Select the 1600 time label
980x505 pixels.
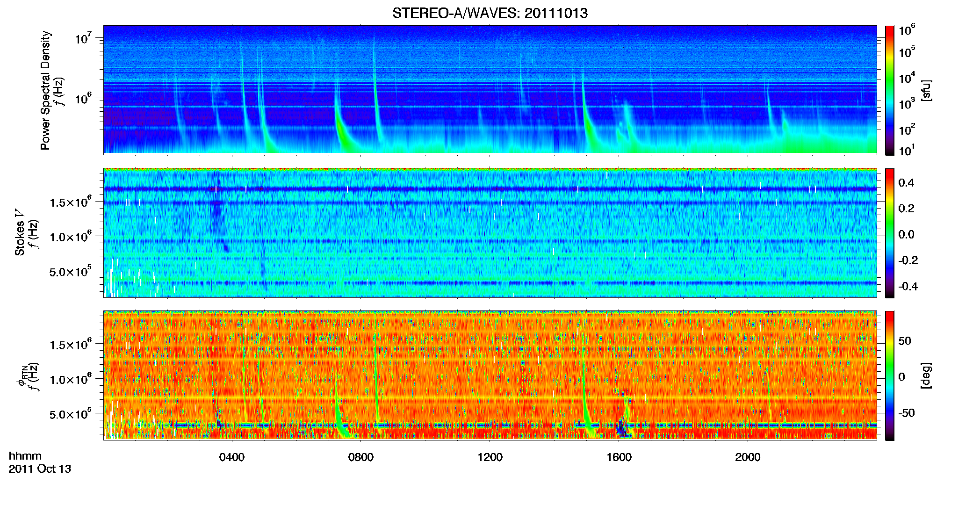(x=619, y=457)
